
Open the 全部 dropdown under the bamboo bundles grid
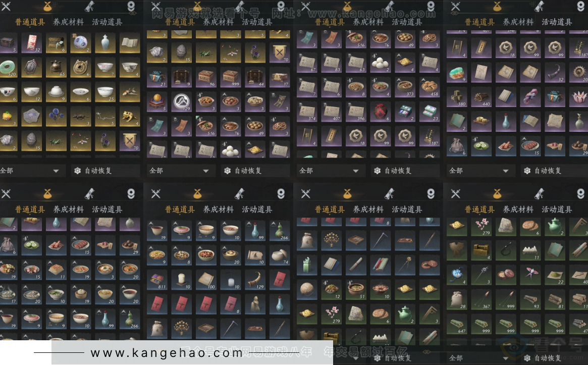click(x=479, y=358)
